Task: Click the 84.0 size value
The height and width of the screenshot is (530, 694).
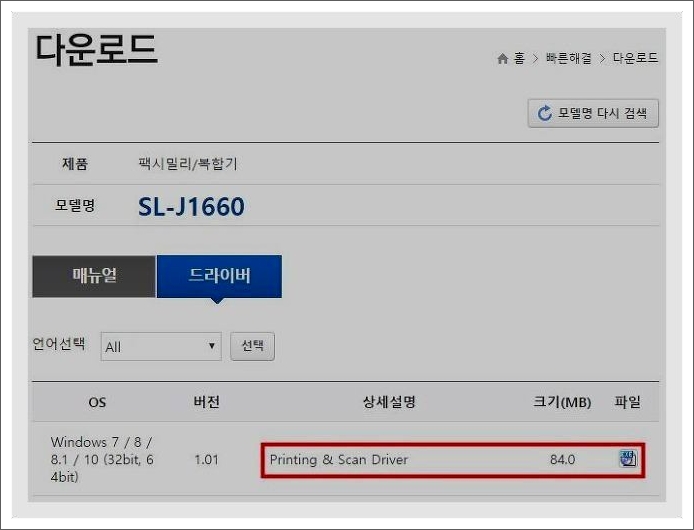Action: coord(563,460)
